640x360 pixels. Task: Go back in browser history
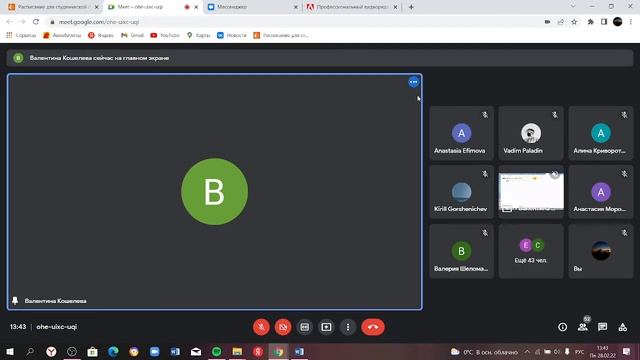9,22
